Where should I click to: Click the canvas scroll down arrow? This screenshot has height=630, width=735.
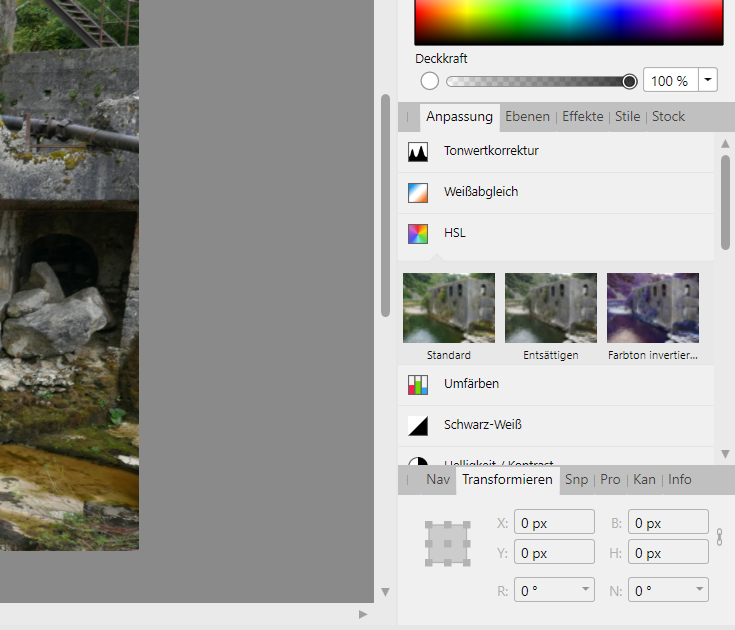(x=385, y=592)
